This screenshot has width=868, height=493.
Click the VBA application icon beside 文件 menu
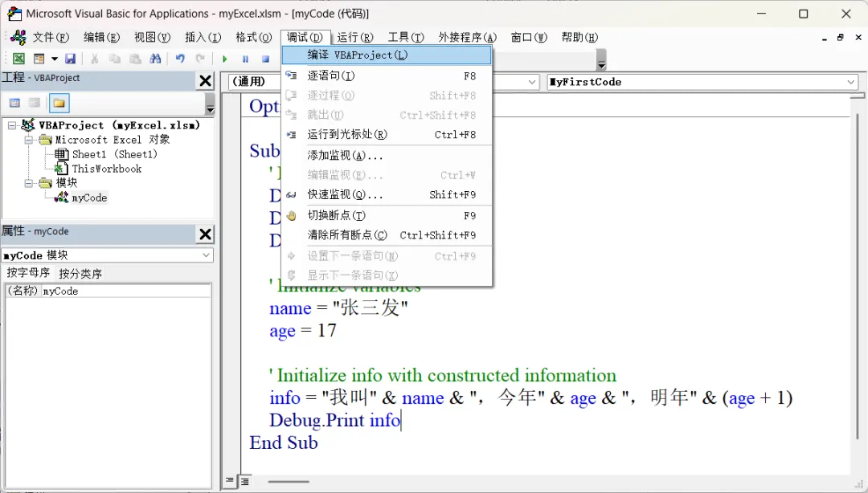(18, 37)
